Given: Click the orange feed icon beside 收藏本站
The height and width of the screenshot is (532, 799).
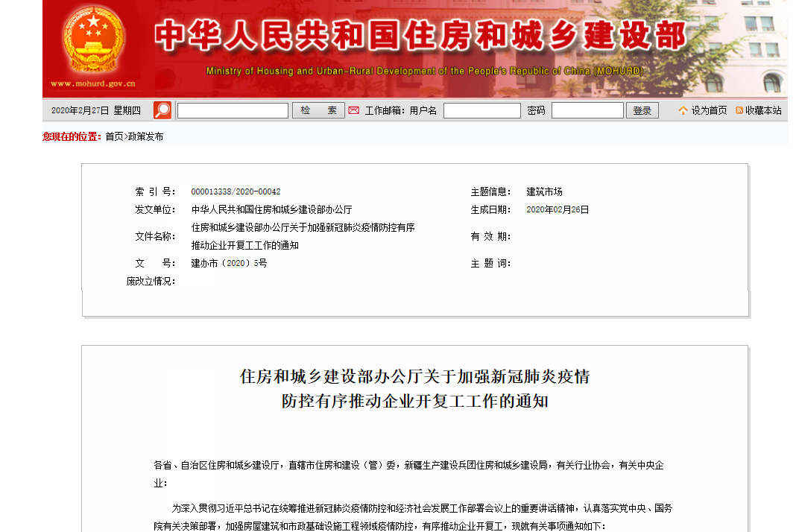Looking at the screenshot, I should click(739, 110).
